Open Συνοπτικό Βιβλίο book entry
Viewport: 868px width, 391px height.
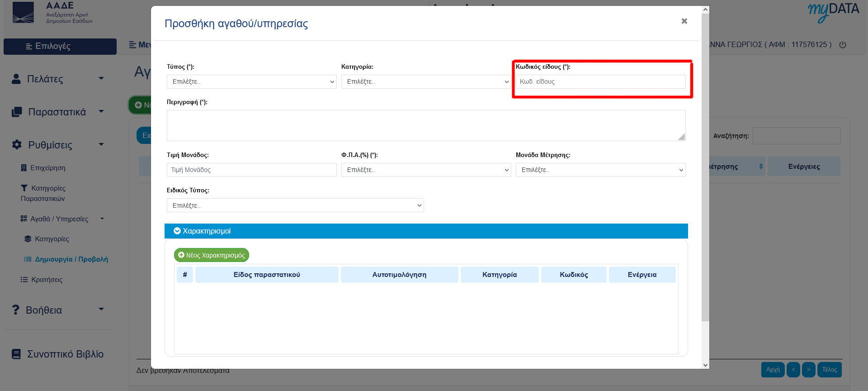(58, 354)
